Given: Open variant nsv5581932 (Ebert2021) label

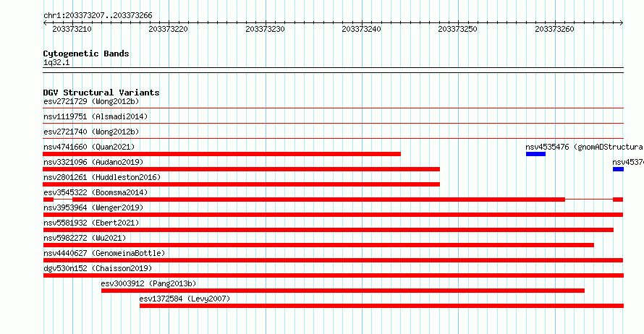Looking at the screenshot, I should pos(91,223).
